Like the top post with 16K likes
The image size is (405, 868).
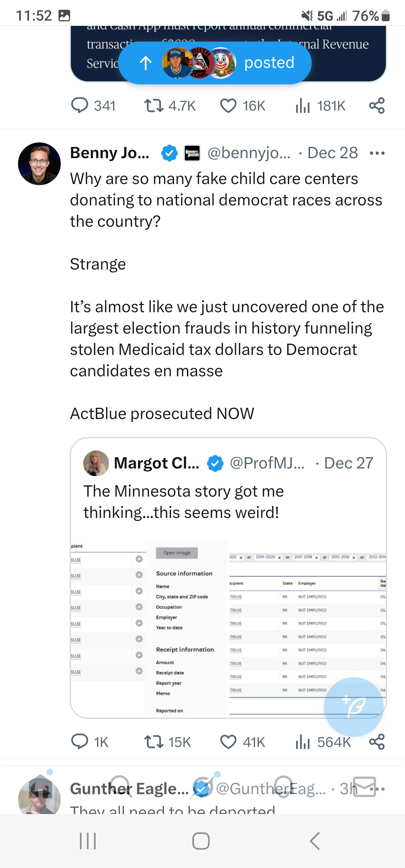click(228, 106)
